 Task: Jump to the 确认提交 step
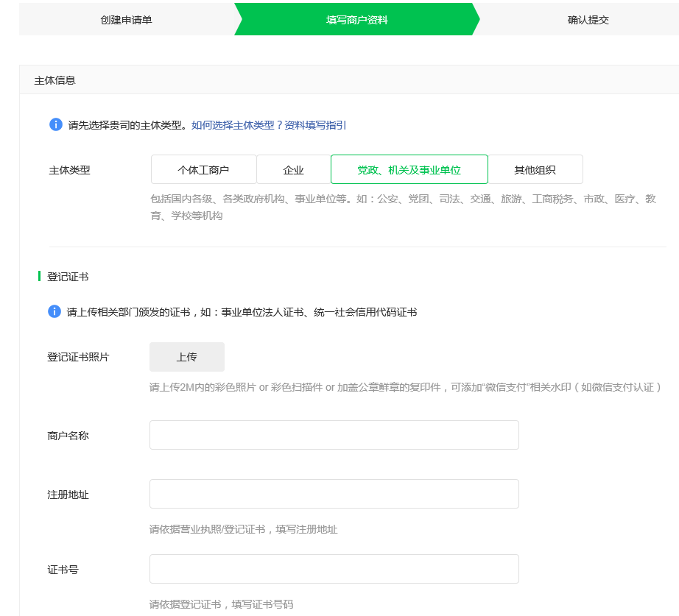[588, 20]
